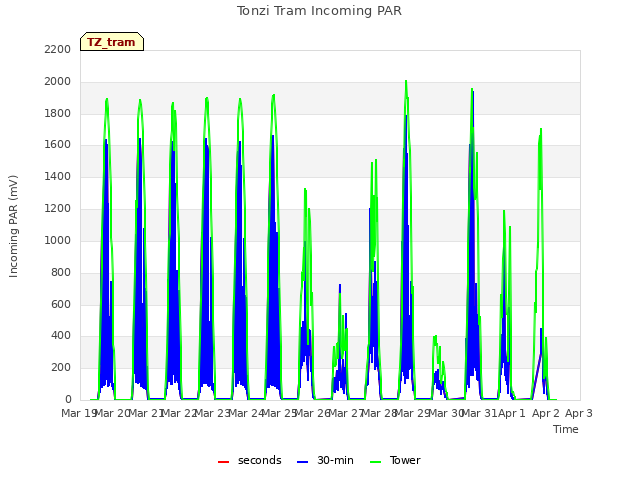640x480 pixels.
Task: Click the Apr 2 x-axis date label
Action: pos(545,413)
